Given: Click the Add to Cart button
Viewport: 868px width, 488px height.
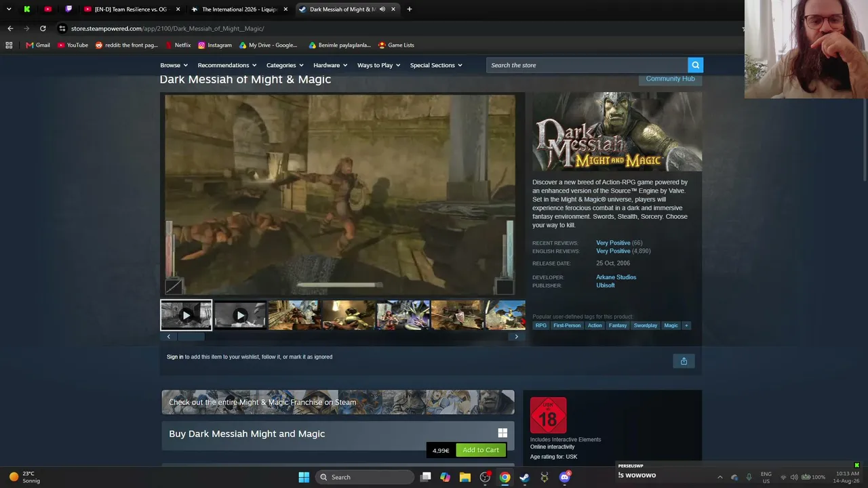Looking at the screenshot, I should [481, 450].
